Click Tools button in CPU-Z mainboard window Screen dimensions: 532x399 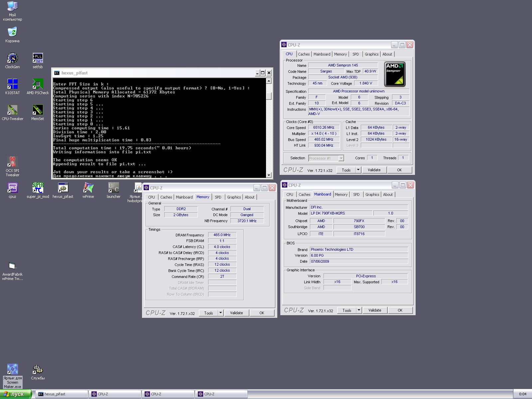click(347, 310)
